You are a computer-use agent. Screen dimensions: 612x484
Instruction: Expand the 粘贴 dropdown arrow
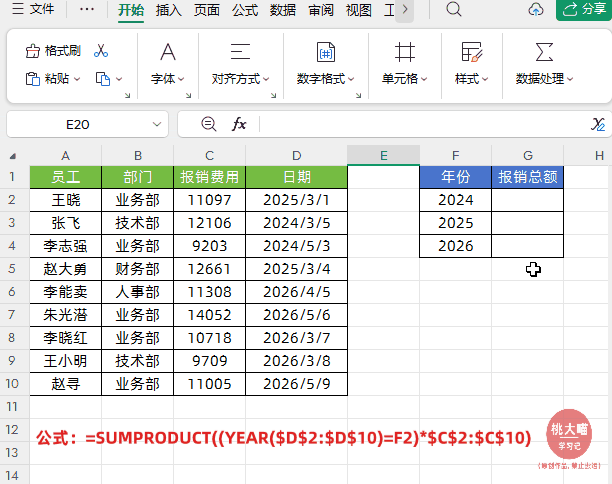(x=77, y=79)
